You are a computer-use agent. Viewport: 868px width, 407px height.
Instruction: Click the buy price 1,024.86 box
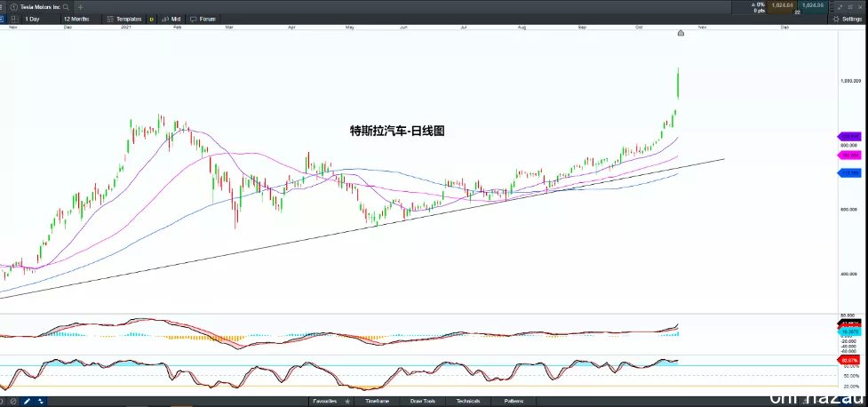813,5
